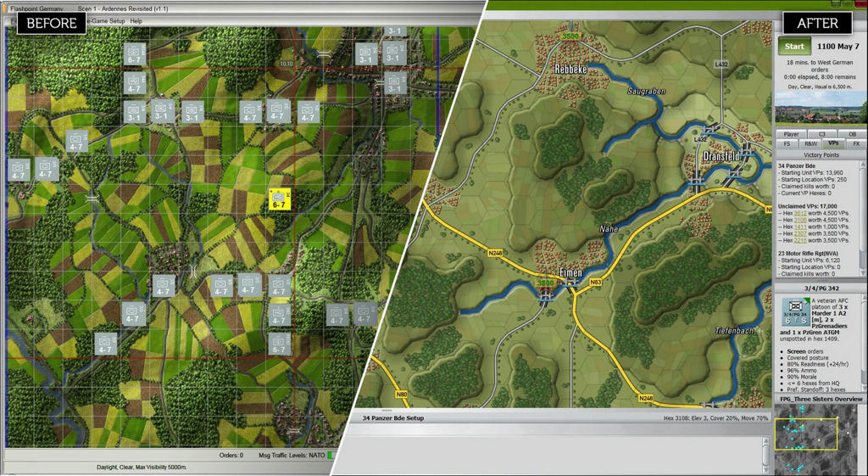Click the Saugraben river label

[647, 91]
